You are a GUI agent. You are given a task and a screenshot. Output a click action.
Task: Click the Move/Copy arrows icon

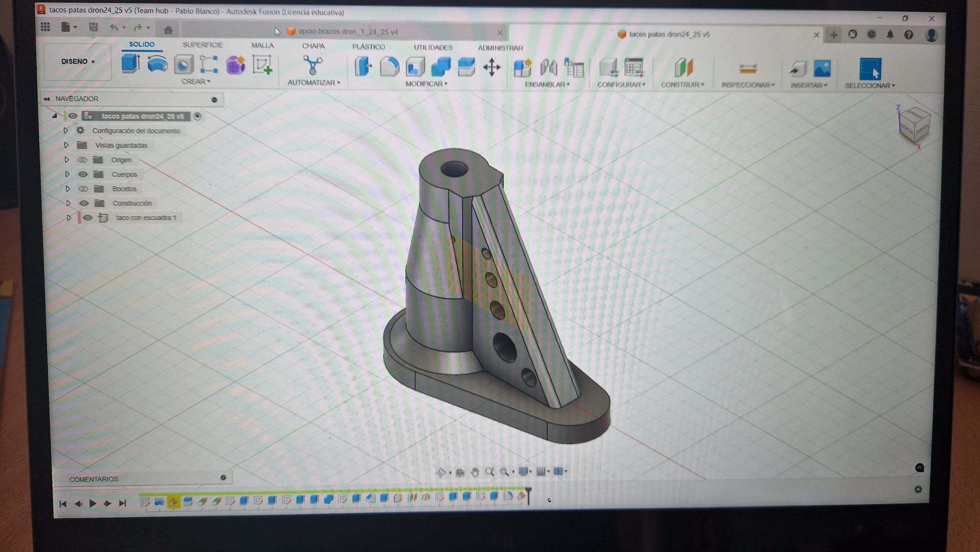[x=491, y=67]
